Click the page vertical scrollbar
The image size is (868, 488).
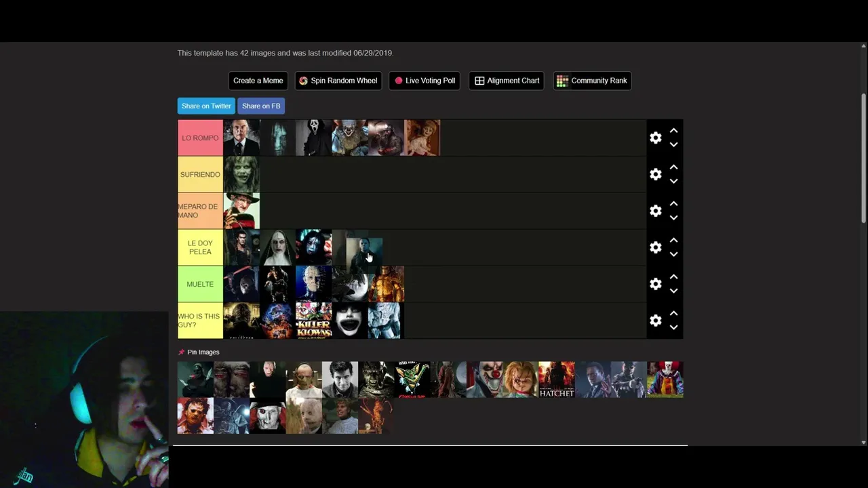863,157
